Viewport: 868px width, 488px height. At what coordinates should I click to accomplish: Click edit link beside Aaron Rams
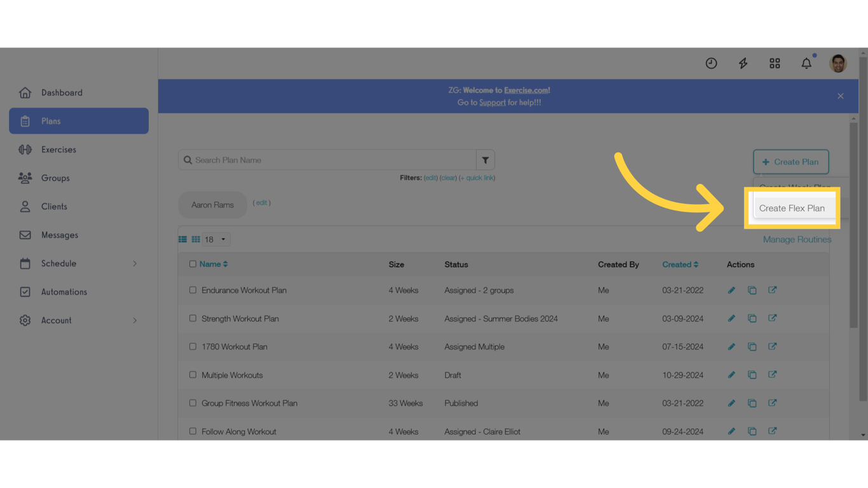point(262,203)
